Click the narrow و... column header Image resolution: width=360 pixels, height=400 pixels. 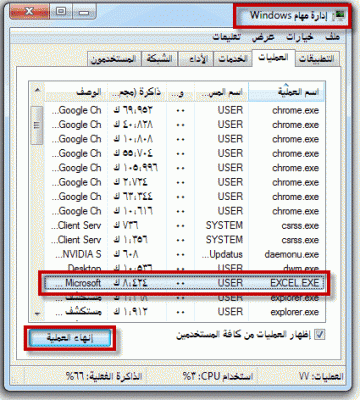point(180,92)
